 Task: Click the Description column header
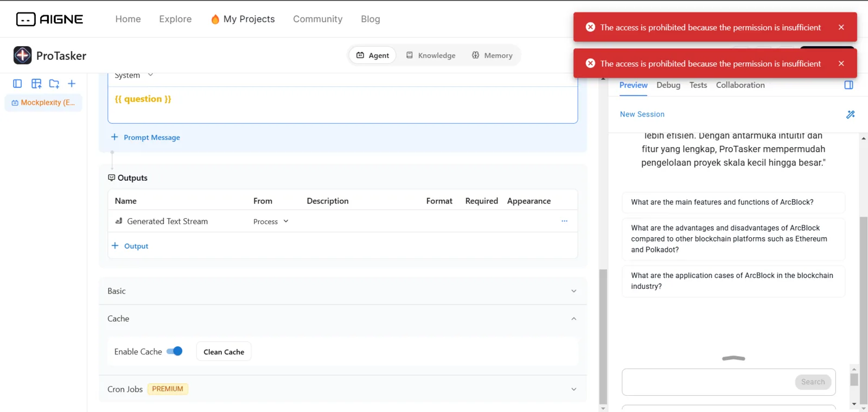pyautogui.click(x=328, y=201)
